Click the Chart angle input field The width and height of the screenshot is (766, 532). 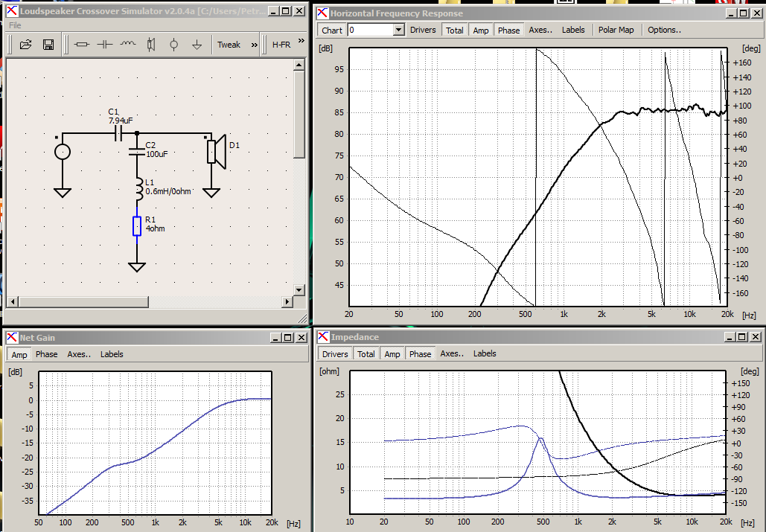click(371, 31)
